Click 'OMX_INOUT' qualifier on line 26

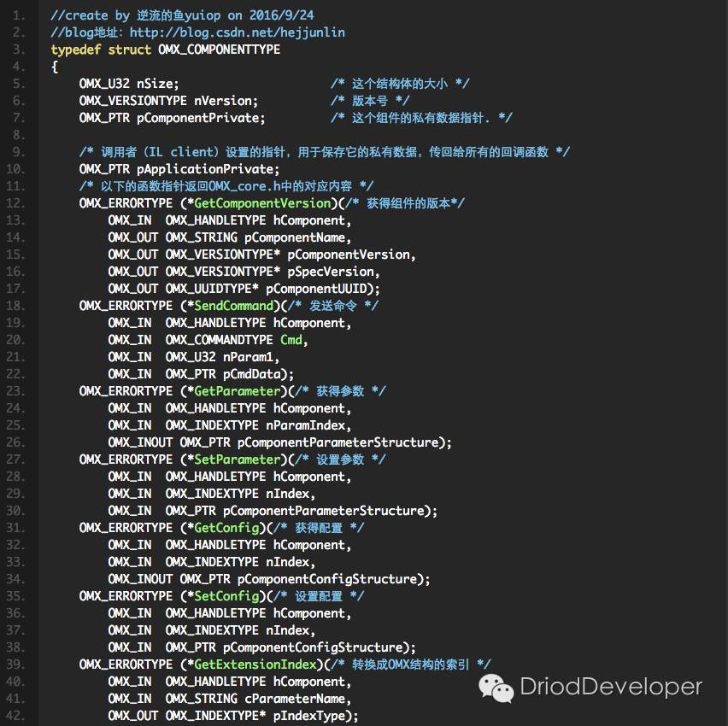[x=140, y=442]
